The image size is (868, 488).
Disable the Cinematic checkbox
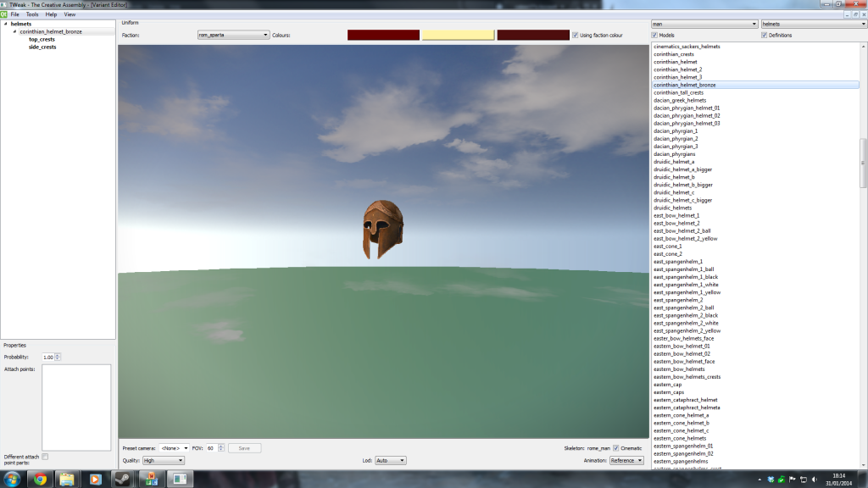(x=616, y=447)
